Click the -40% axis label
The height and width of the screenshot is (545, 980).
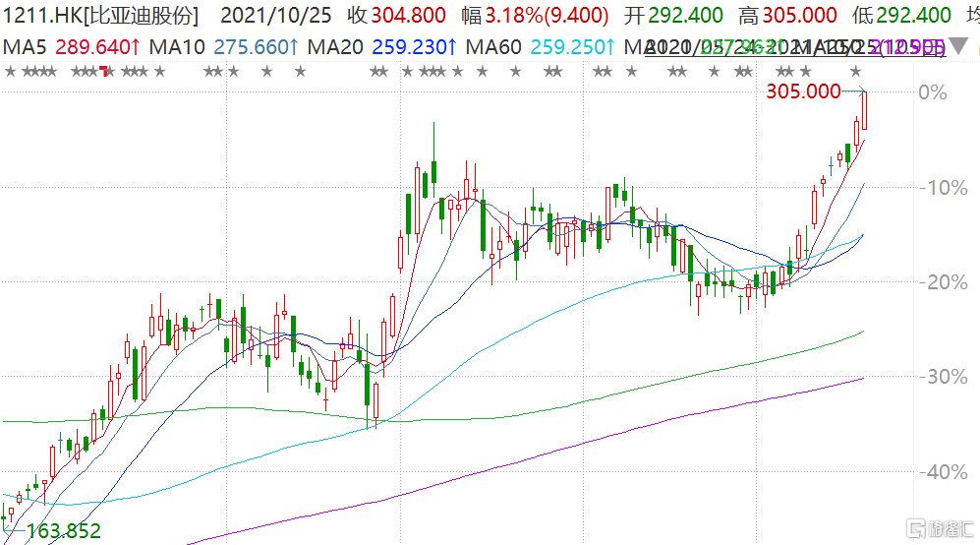[943, 472]
